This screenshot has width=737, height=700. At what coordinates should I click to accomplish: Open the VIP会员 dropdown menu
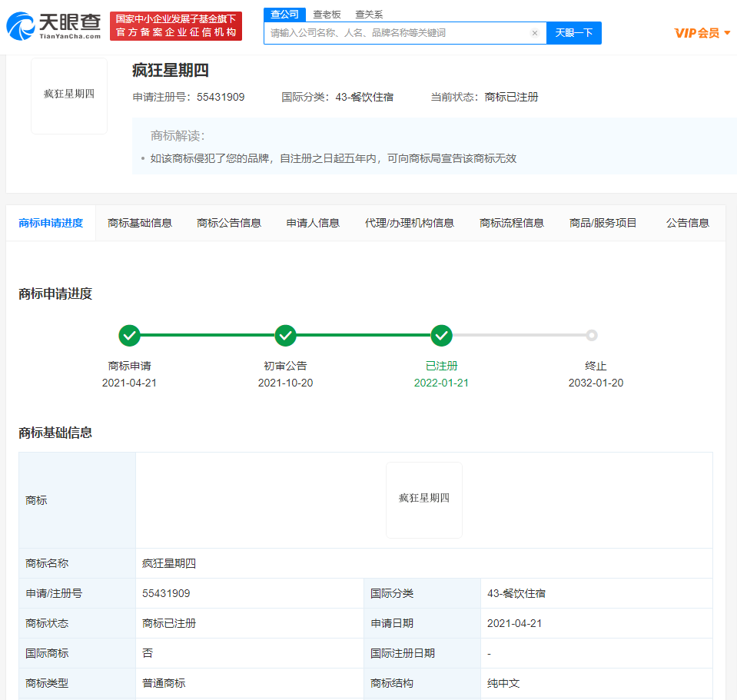[x=702, y=33]
